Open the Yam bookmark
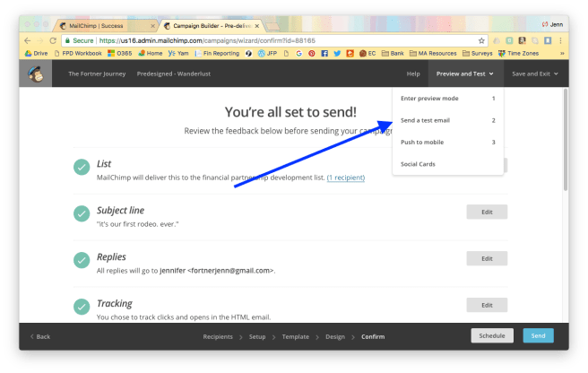This screenshot has width=588, height=373. [x=178, y=53]
